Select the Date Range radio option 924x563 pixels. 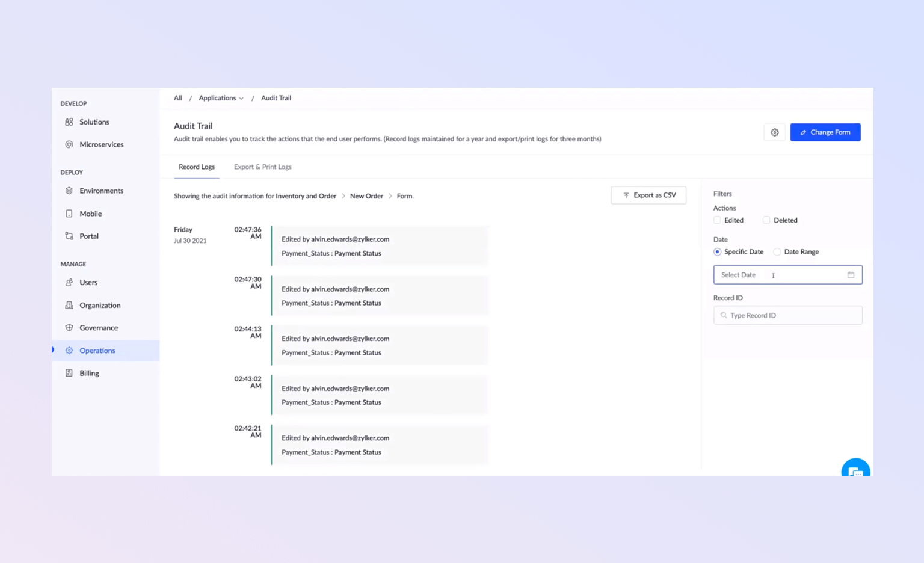click(x=777, y=252)
